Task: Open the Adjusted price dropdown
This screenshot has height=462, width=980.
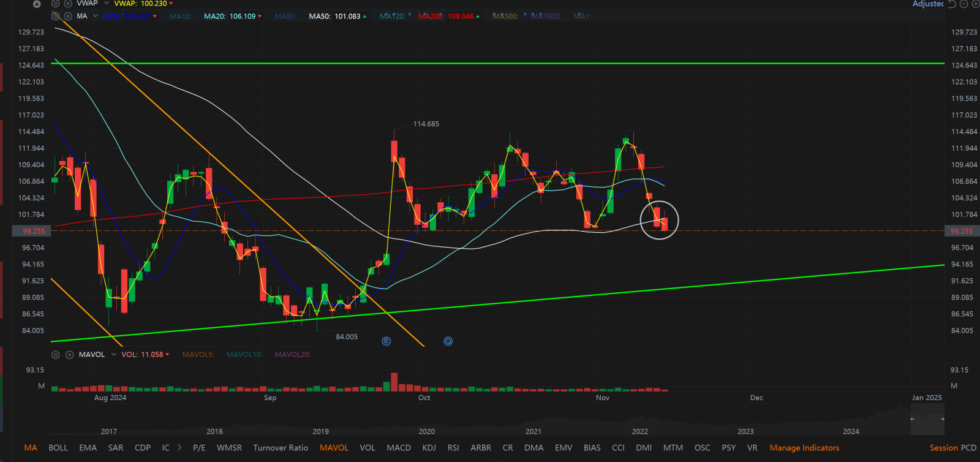Action: pos(928,4)
